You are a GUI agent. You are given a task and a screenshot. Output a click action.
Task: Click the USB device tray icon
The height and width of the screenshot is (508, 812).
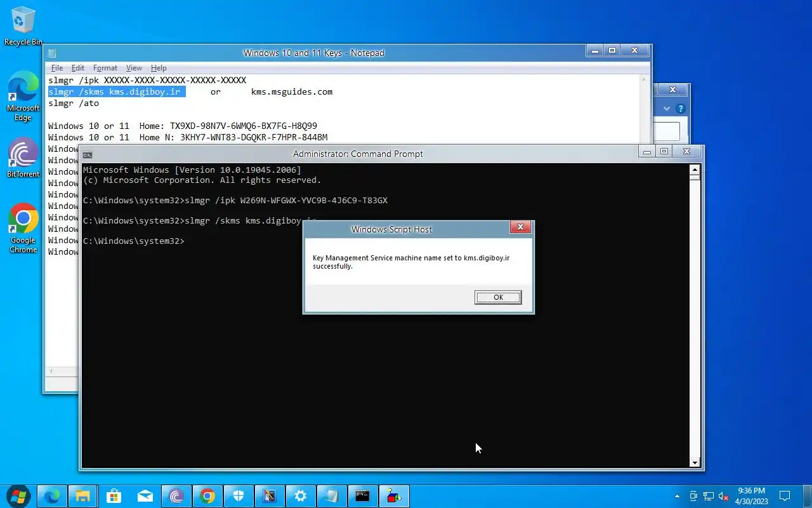click(693, 496)
